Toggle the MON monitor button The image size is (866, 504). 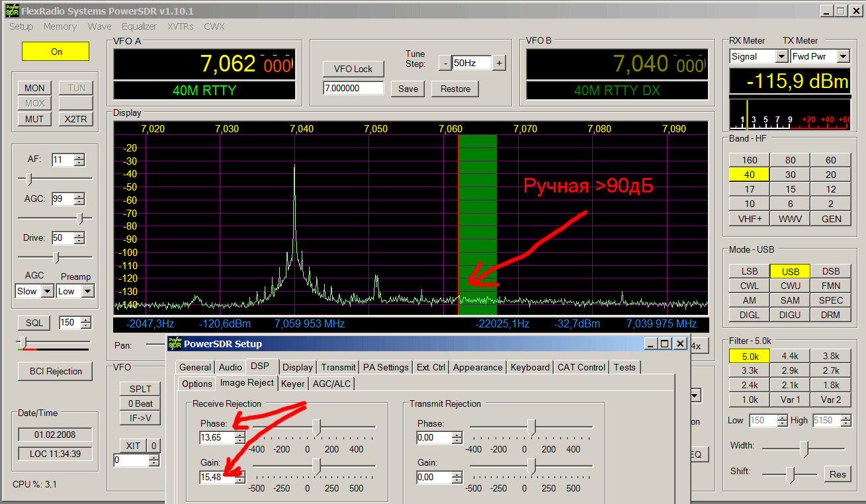point(34,88)
